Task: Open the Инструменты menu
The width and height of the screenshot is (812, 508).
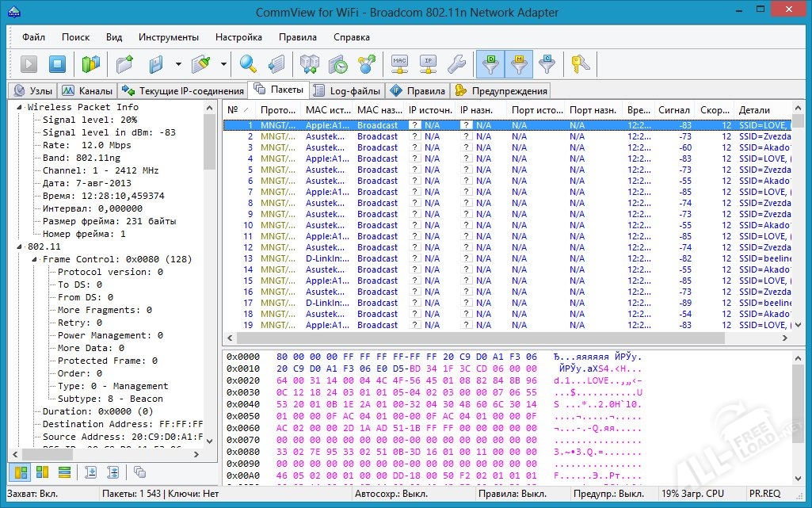Action: coord(168,37)
